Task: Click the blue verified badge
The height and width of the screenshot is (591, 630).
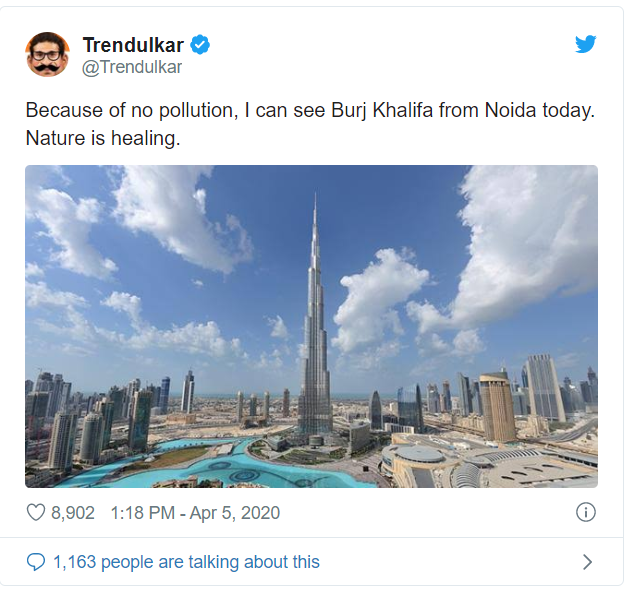Action: pyautogui.click(x=200, y=45)
